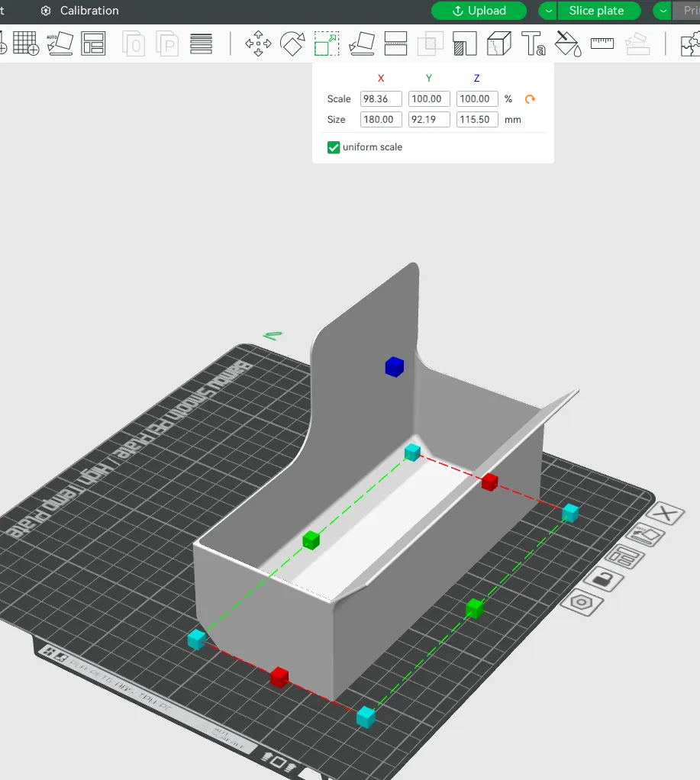Click the settings gear in the top bar

pyautogui.click(x=47, y=11)
